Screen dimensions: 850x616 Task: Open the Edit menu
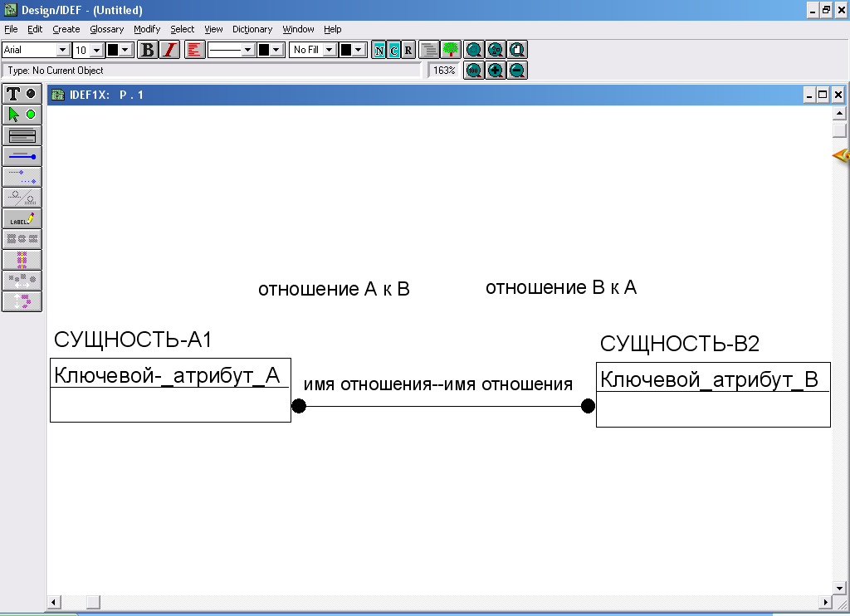35,29
